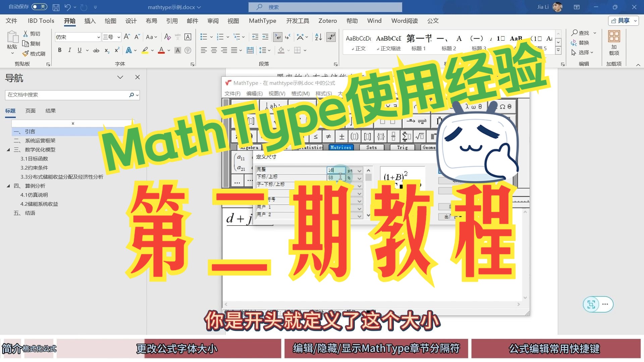Click the 共享 share button

coord(623,21)
